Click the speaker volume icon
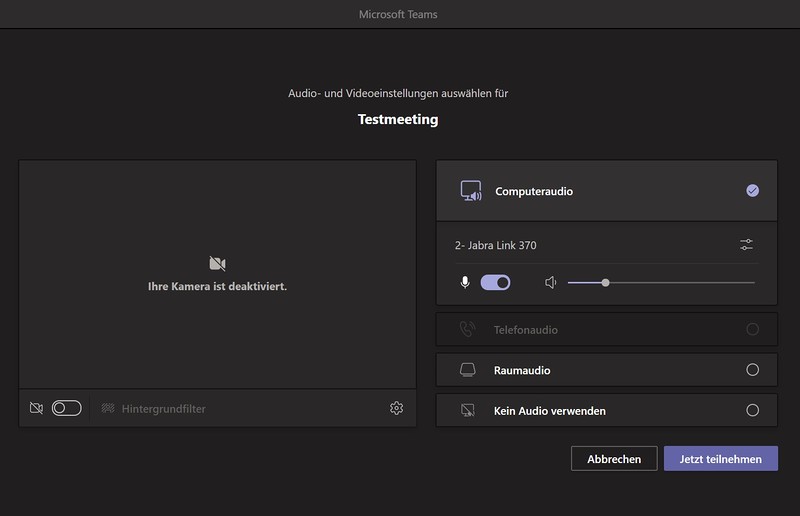The width and height of the screenshot is (800, 516). (x=550, y=283)
